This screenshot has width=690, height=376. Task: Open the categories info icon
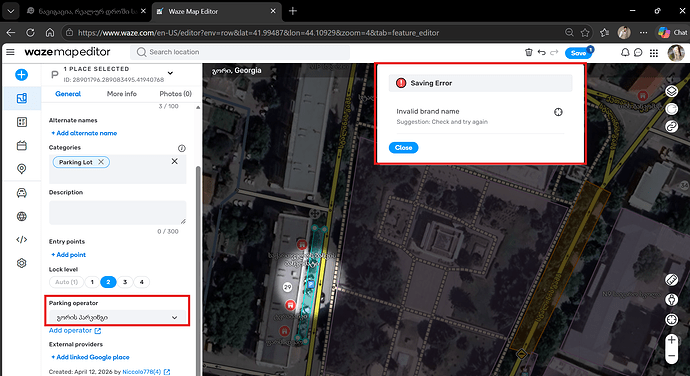(x=181, y=148)
